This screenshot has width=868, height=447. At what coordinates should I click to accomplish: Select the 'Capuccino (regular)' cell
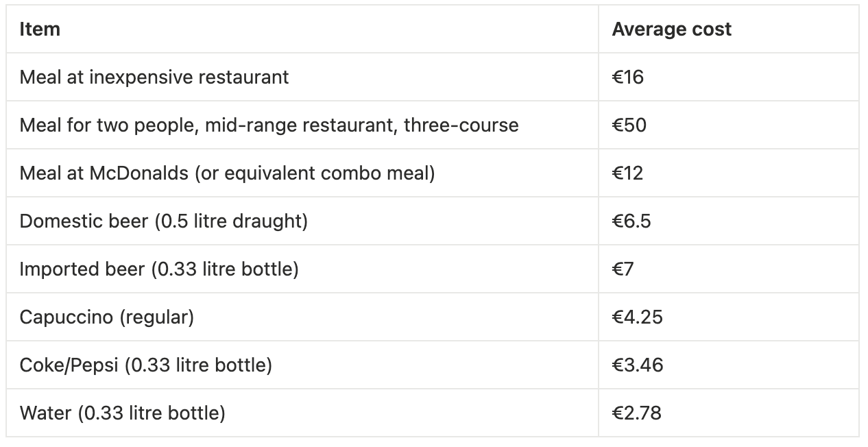(x=302, y=317)
